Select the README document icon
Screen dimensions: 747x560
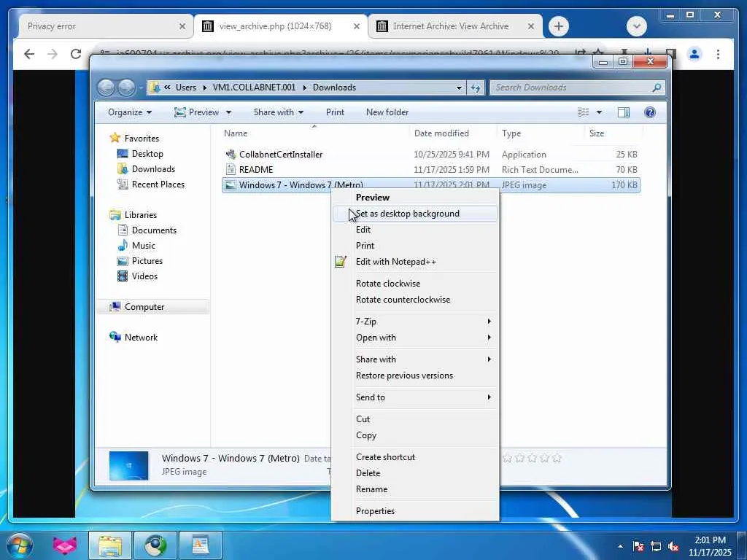[231, 169]
